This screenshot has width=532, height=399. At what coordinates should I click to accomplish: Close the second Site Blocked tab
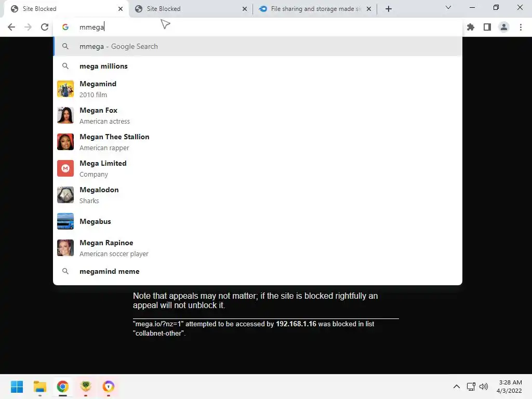[x=245, y=9]
